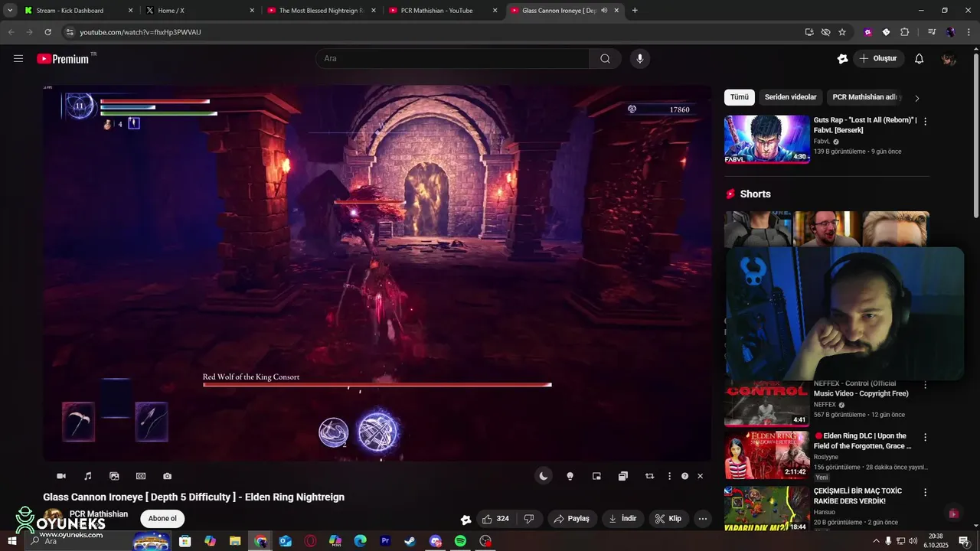Focus the YouTube 'Ara' search field
Screen dimensions: 980x551
(x=452, y=59)
